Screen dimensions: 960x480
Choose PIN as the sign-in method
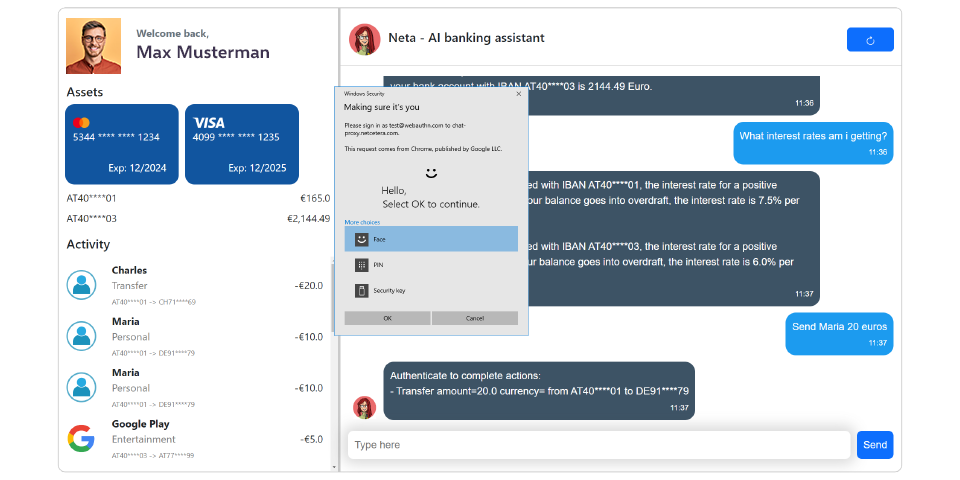(431, 265)
